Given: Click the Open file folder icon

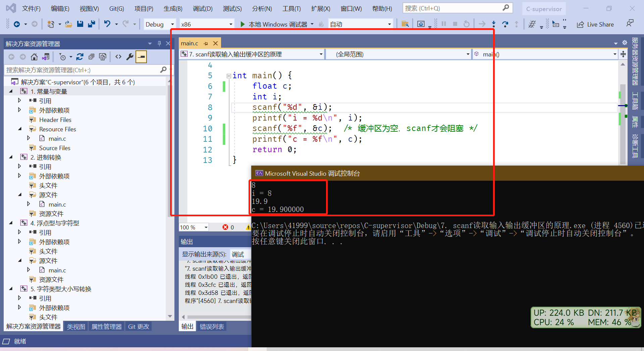Looking at the screenshot, I should pos(68,24).
